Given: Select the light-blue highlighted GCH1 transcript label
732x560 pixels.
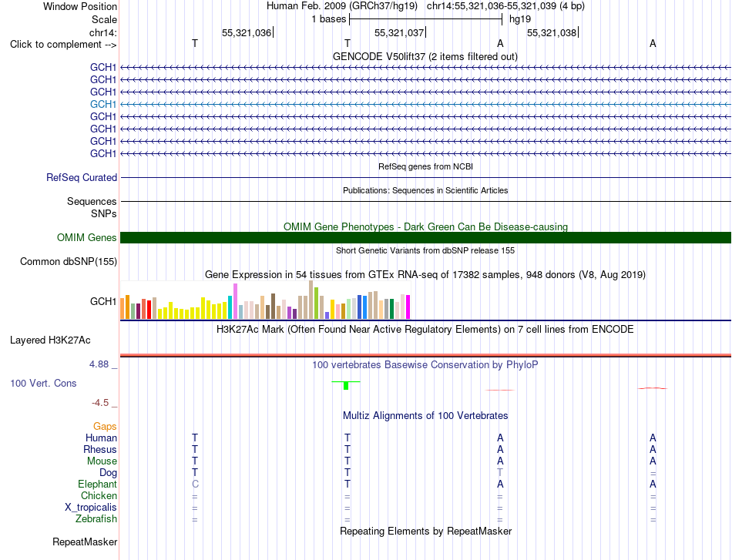Looking at the screenshot, I should pyautogui.click(x=102, y=104).
